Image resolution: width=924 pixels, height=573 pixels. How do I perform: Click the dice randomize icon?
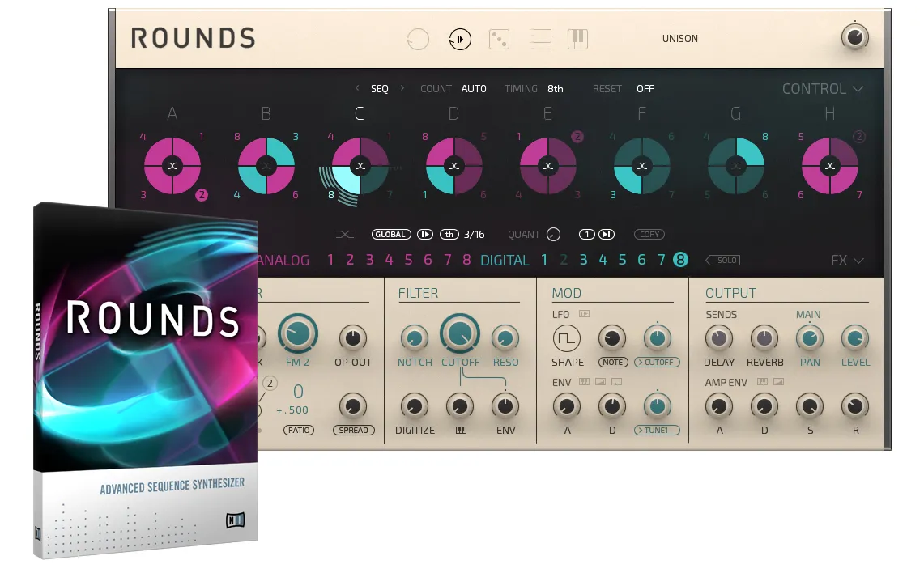(500, 39)
